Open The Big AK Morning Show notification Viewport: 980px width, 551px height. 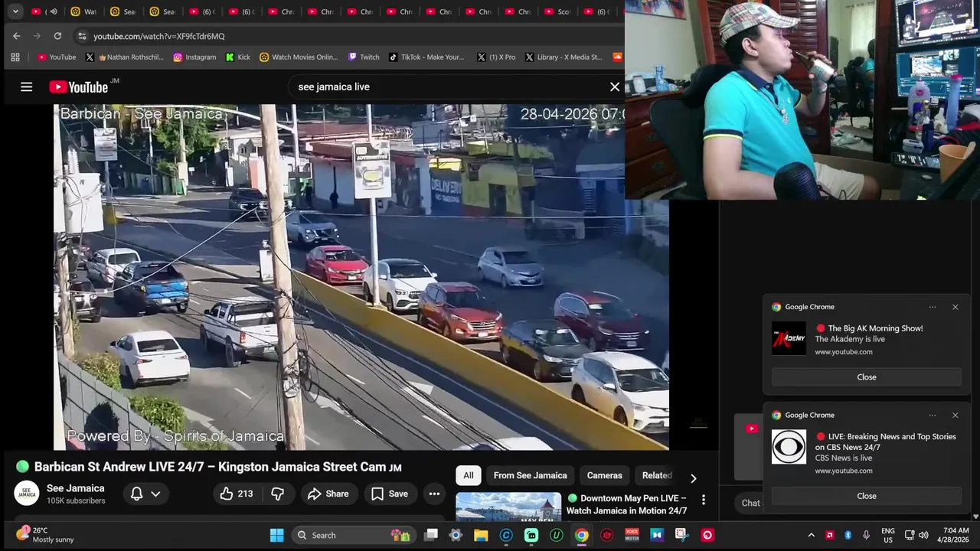coord(867,338)
